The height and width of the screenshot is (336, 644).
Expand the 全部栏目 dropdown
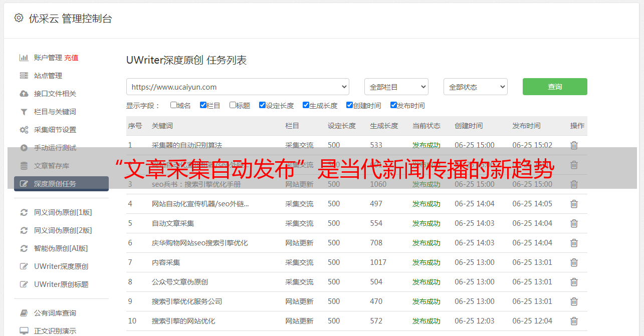(x=396, y=87)
